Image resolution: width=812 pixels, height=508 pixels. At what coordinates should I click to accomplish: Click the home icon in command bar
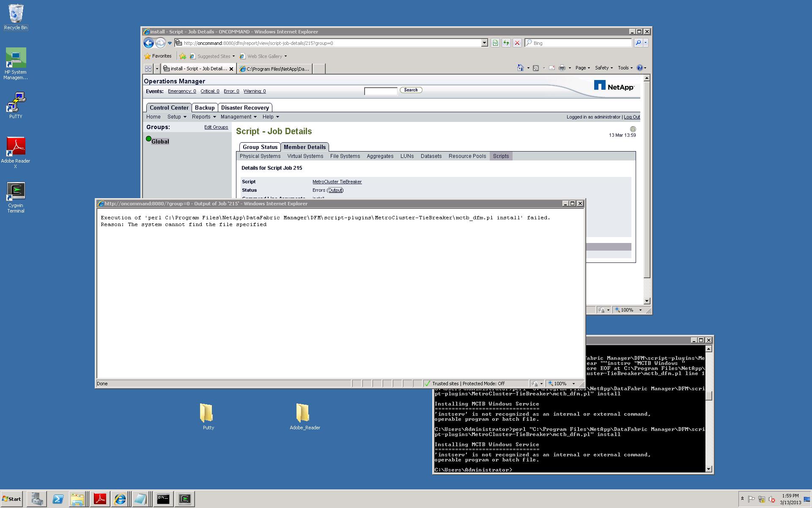coord(520,68)
